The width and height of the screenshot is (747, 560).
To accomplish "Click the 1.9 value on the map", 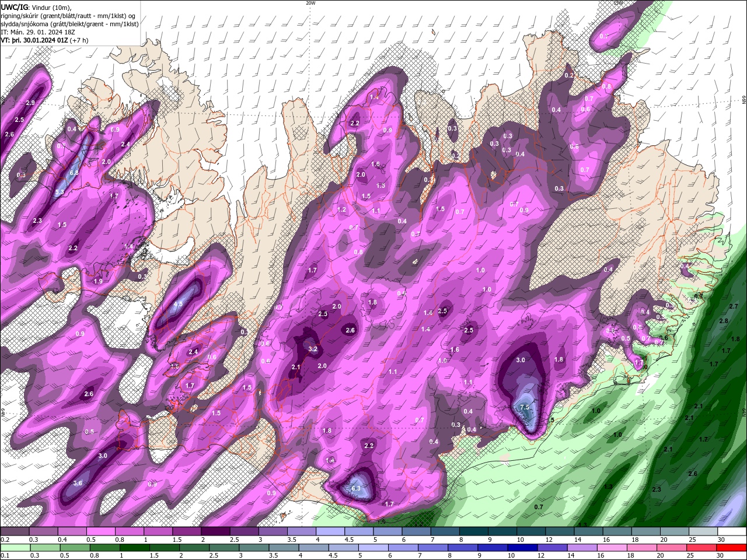I will [x=98, y=281].
